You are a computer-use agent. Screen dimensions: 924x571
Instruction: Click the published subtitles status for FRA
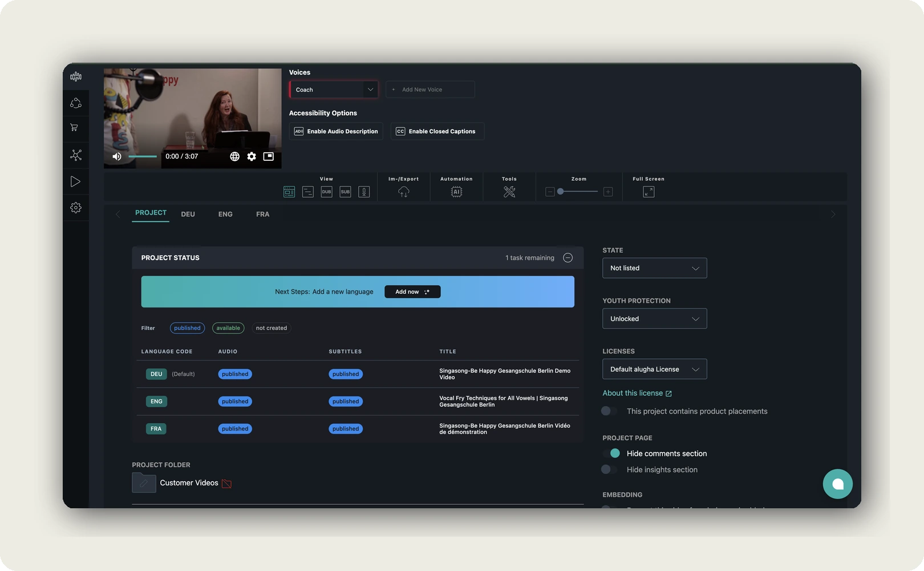(x=346, y=429)
